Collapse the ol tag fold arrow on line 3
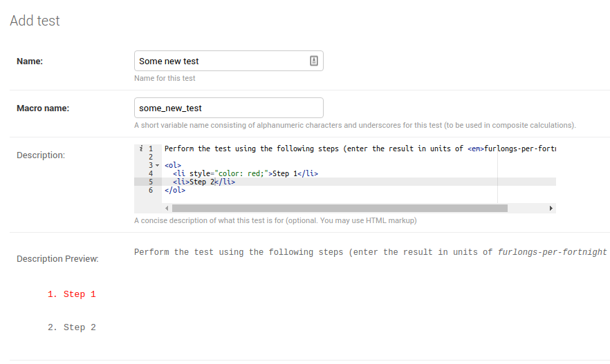 click(157, 165)
